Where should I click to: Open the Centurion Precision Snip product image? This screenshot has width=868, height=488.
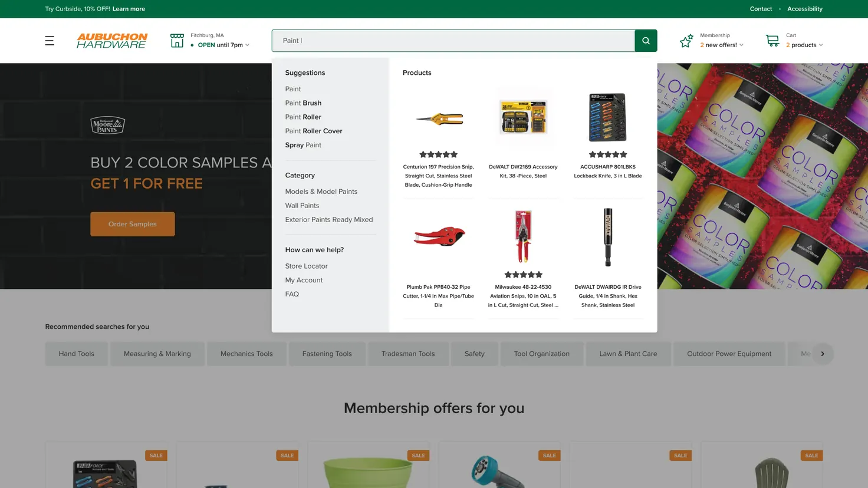click(438, 118)
